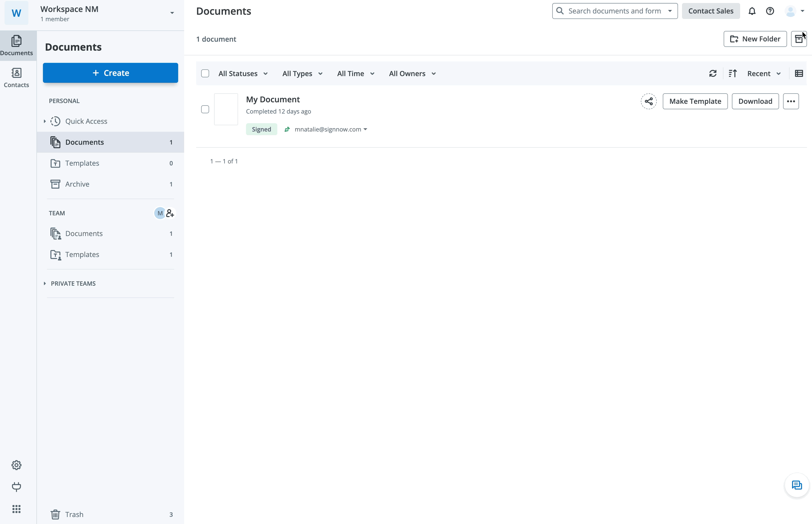Switch to Contacts section
The image size is (812, 524).
coord(16,78)
